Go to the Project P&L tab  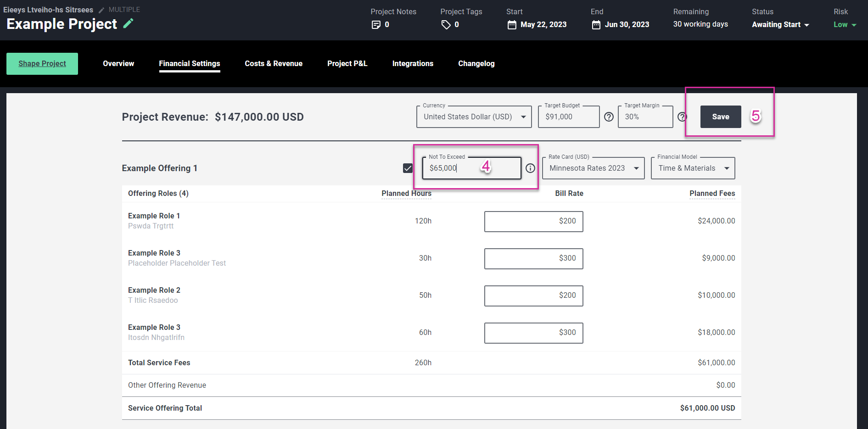tap(347, 63)
